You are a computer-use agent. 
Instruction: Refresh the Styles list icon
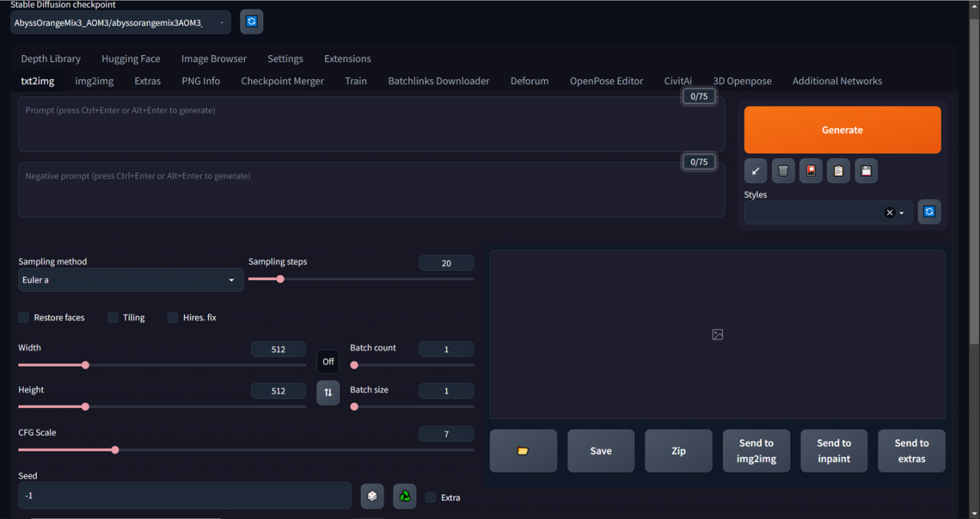pos(929,212)
